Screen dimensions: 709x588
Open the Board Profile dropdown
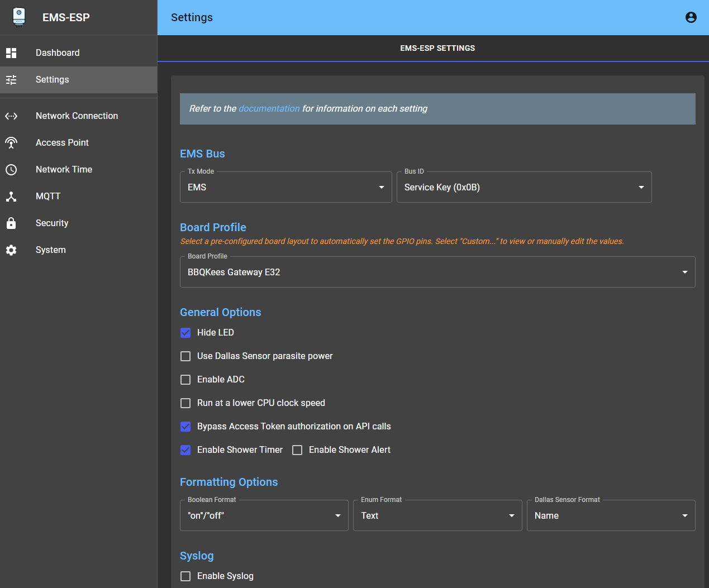coord(437,272)
